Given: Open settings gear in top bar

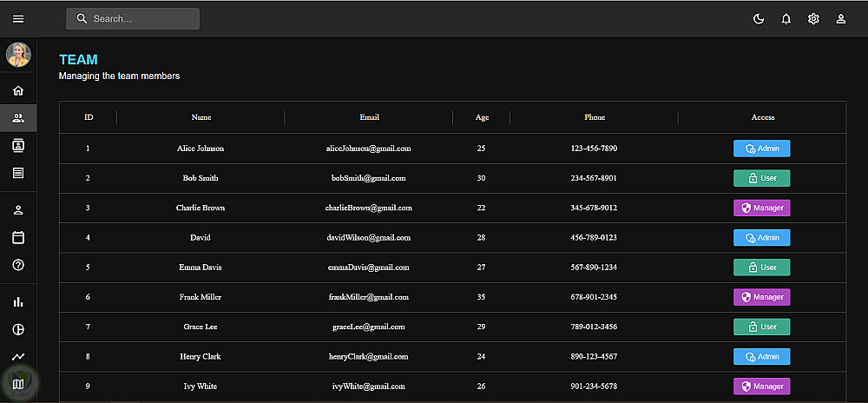Looking at the screenshot, I should click(813, 19).
